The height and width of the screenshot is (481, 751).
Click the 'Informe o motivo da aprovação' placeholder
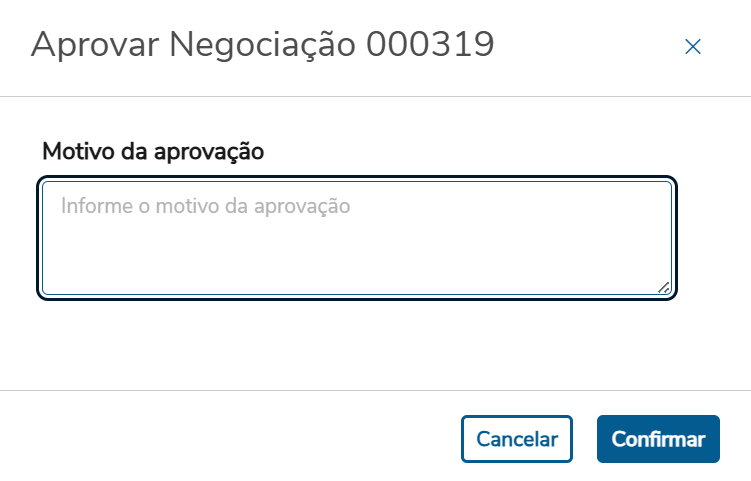pos(206,207)
